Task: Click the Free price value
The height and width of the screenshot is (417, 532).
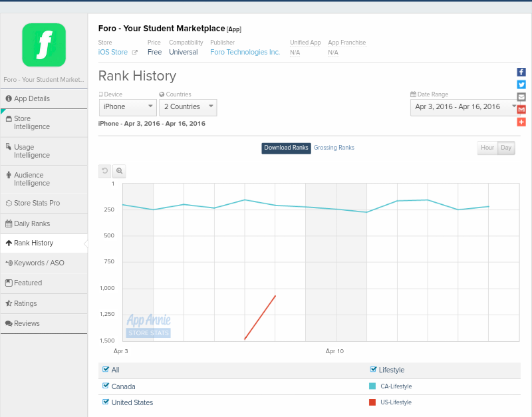Action: point(154,52)
